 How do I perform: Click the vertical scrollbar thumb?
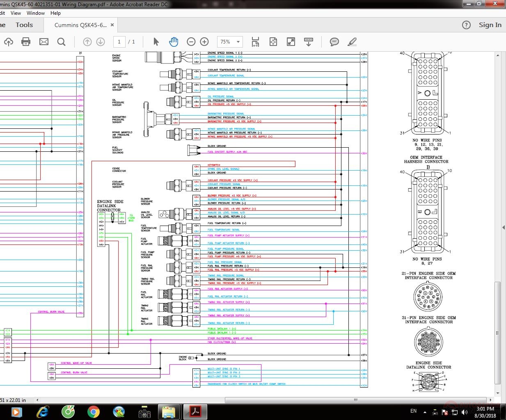point(498,332)
